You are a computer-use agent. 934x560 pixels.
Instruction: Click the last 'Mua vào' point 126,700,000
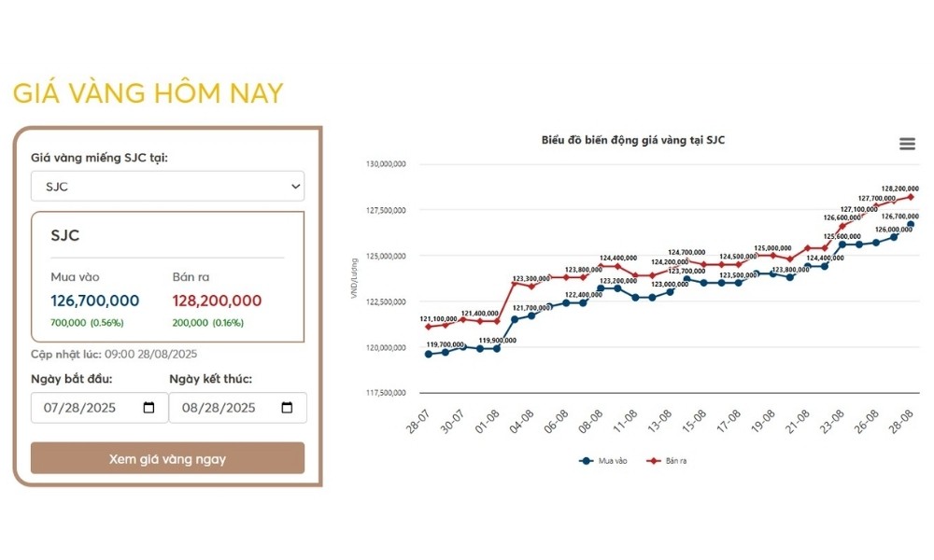911,224
